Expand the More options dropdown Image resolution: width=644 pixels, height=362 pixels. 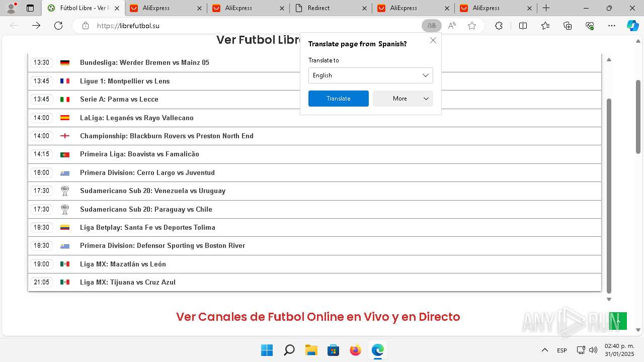(x=403, y=99)
